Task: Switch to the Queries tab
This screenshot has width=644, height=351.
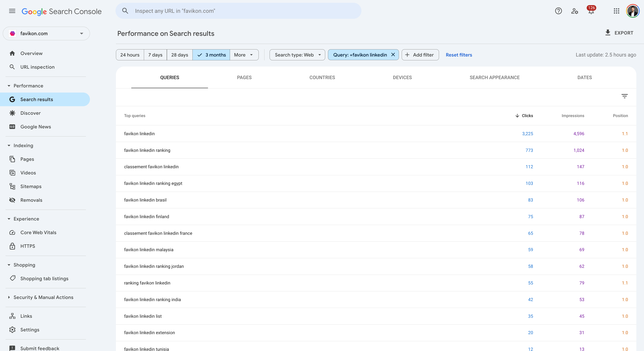Action: (x=169, y=78)
